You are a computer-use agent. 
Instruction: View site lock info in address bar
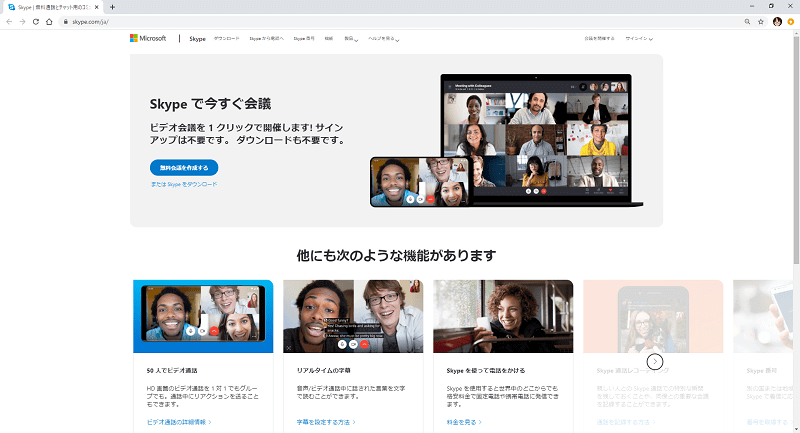(65, 22)
